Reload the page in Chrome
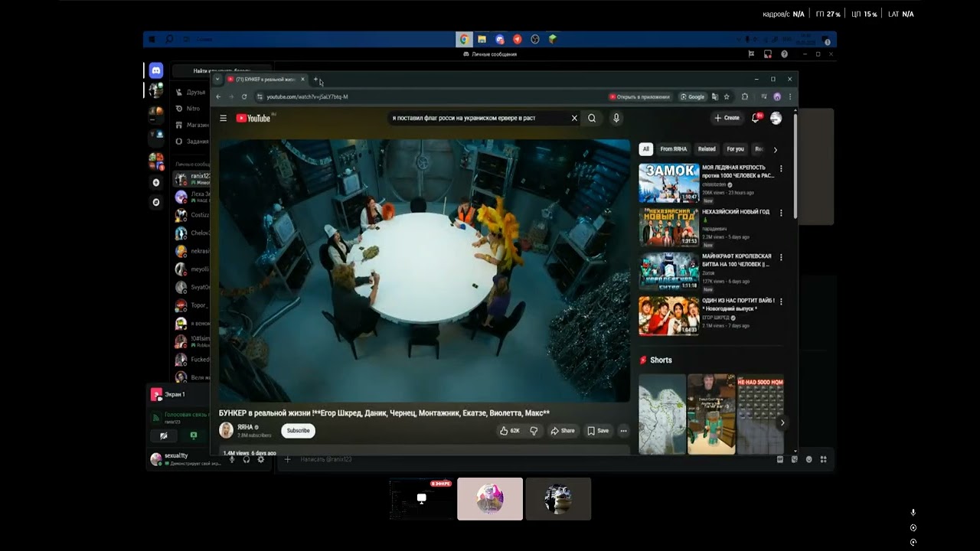 [244, 96]
